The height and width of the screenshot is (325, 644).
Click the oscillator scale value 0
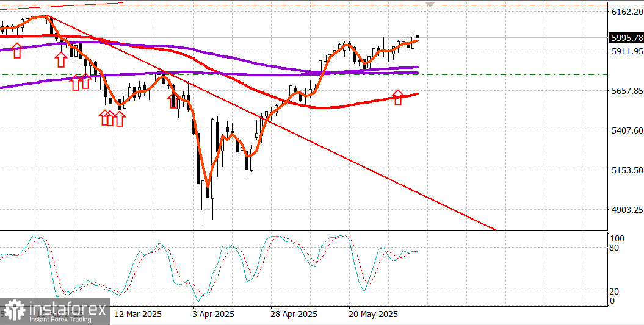(613, 301)
